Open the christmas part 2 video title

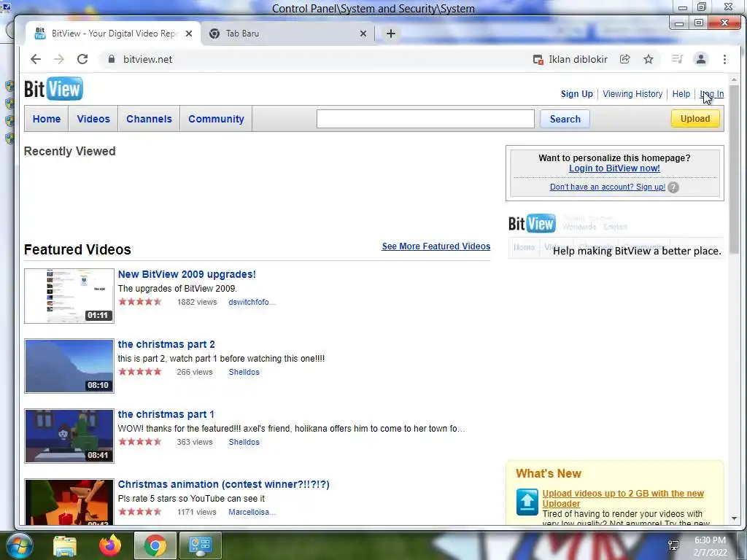[x=166, y=344]
